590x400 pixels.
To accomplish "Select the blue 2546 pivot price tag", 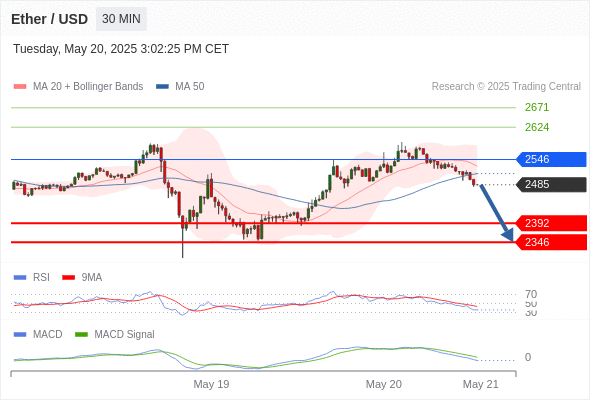I will pyautogui.click(x=551, y=160).
